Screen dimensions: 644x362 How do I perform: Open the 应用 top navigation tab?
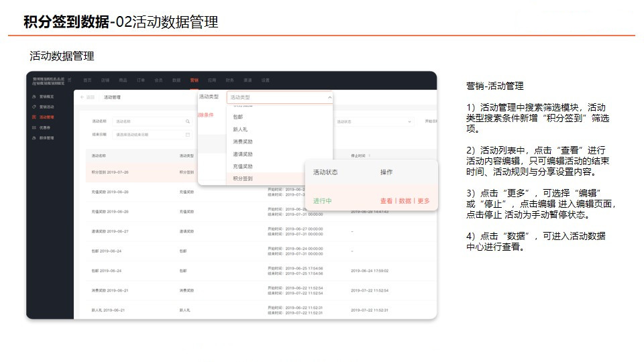212,80
